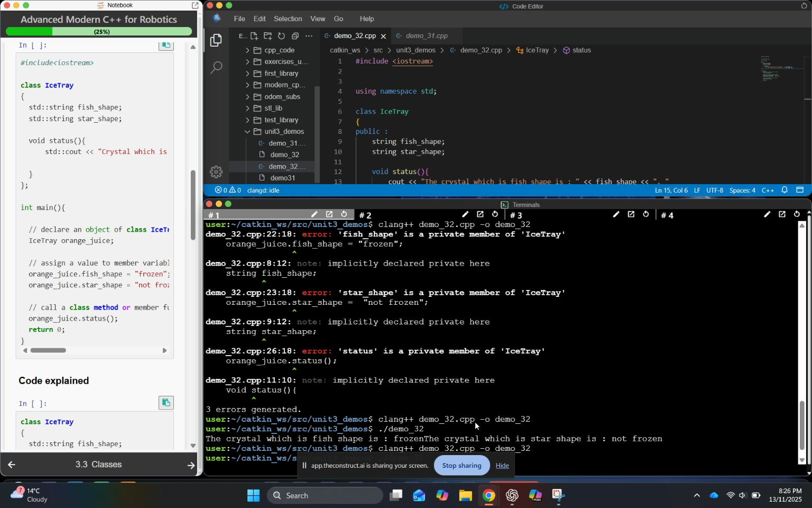This screenshot has width=812, height=508.
Task: Restart terminal #3 with reload icon
Action: tap(646, 214)
